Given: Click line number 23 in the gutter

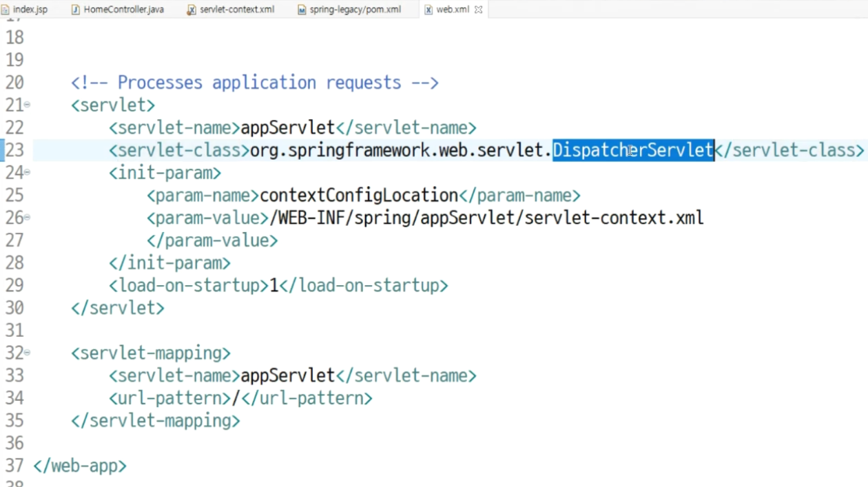Looking at the screenshot, I should click(x=14, y=149).
